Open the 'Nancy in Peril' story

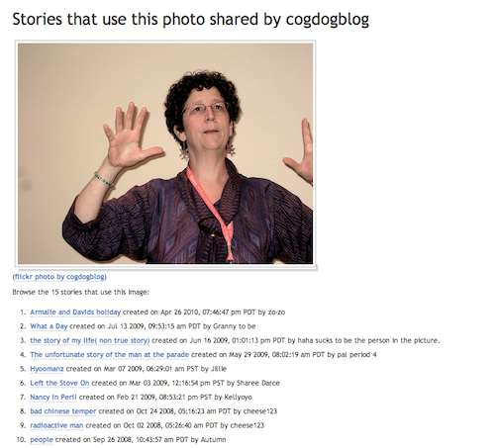pos(53,398)
